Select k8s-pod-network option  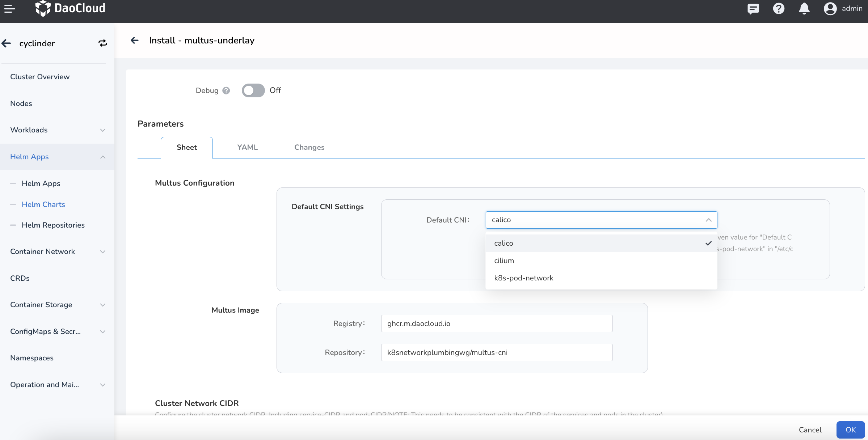coord(601,278)
